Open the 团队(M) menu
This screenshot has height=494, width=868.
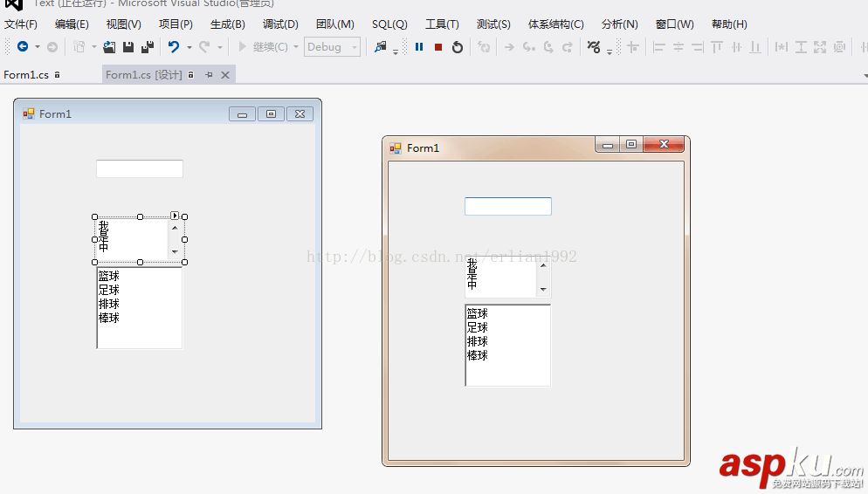(x=335, y=24)
